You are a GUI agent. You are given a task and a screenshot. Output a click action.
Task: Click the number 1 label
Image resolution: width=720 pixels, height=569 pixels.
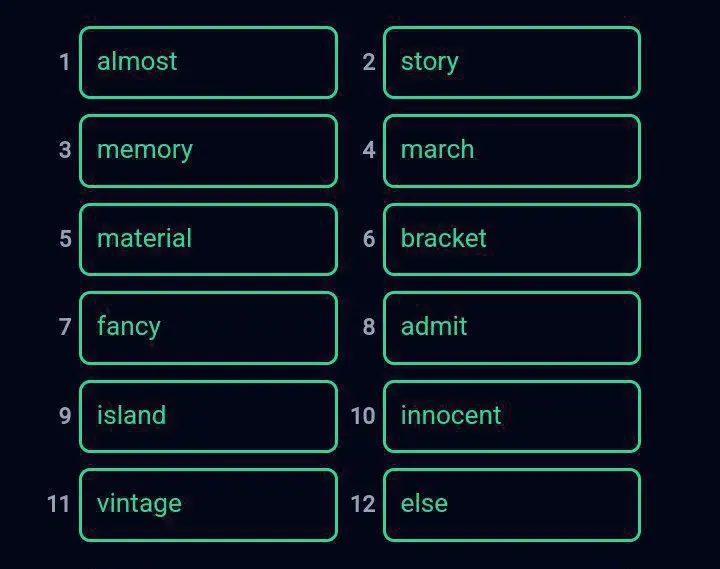tap(65, 62)
